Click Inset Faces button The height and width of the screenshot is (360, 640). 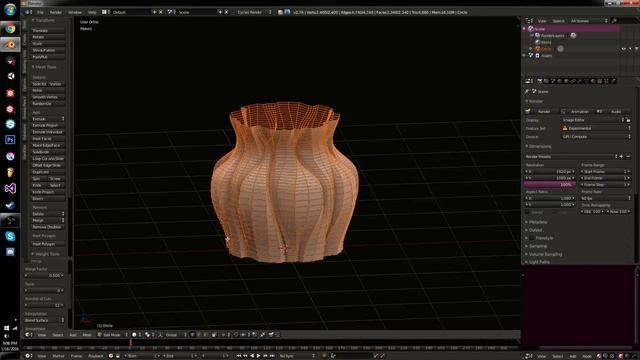48,139
